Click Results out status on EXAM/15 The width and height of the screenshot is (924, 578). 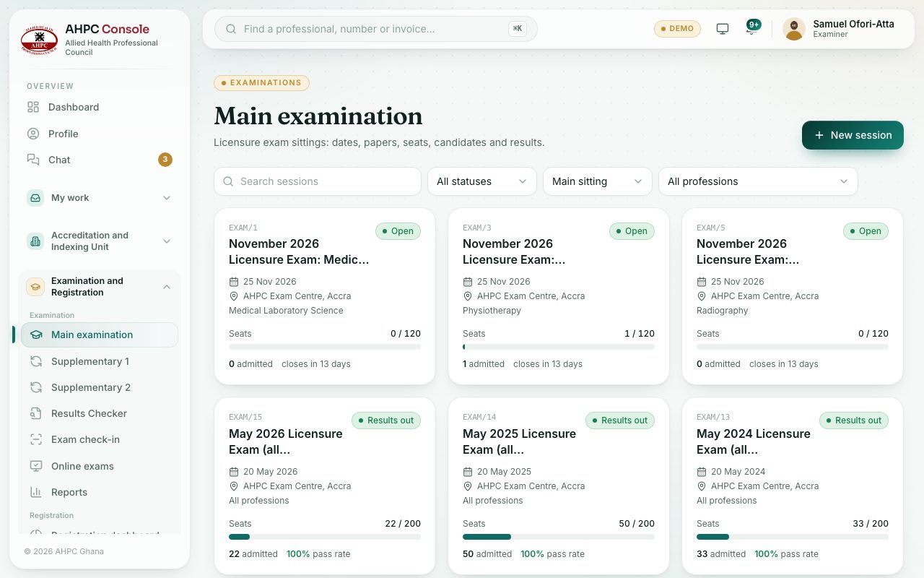coord(386,420)
